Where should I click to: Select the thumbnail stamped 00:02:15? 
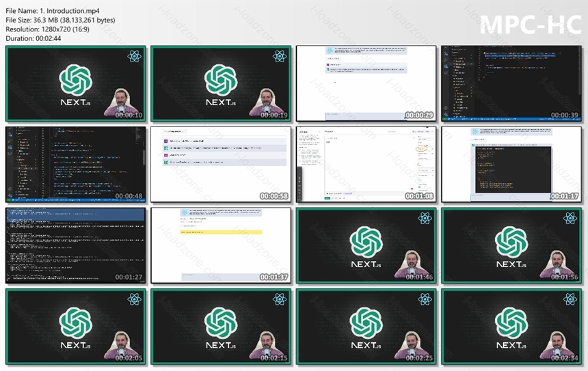click(x=221, y=327)
